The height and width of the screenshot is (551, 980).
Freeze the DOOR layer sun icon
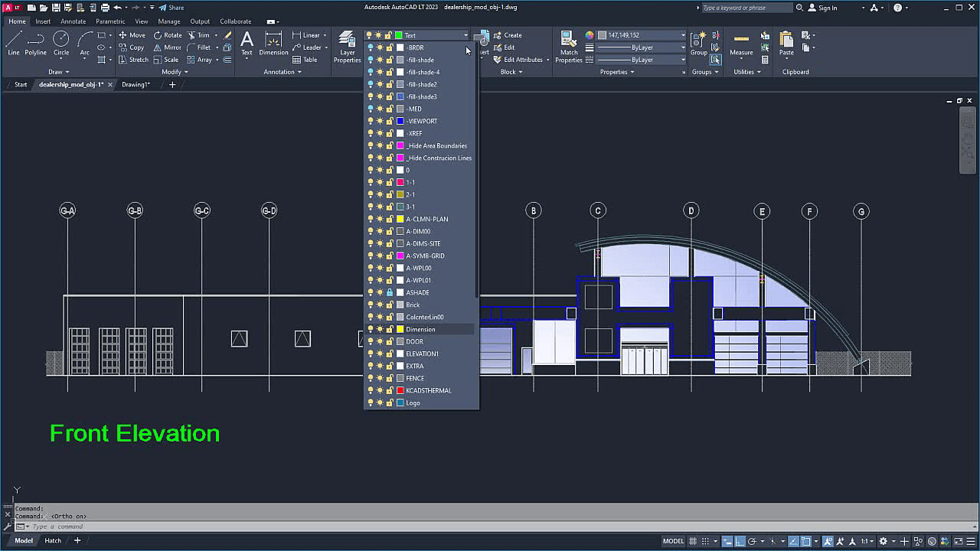pyautogui.click(x=381, y=341)
